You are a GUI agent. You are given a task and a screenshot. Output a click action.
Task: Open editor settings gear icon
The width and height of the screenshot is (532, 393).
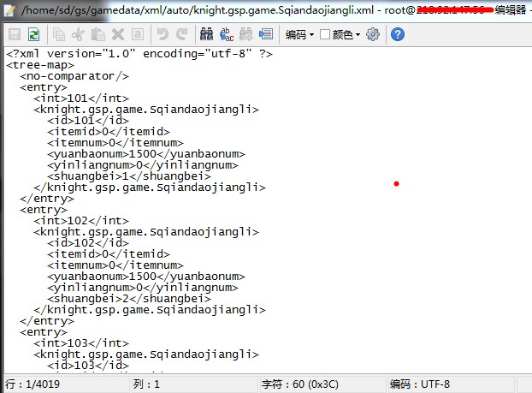[x=373, y=34]
